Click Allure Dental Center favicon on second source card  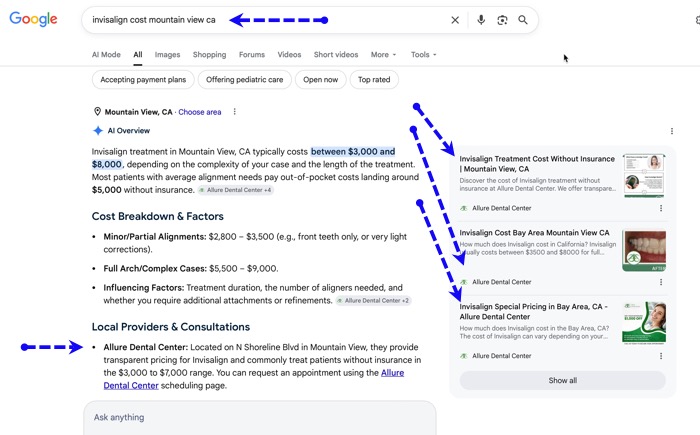click(x=464, y=282)
